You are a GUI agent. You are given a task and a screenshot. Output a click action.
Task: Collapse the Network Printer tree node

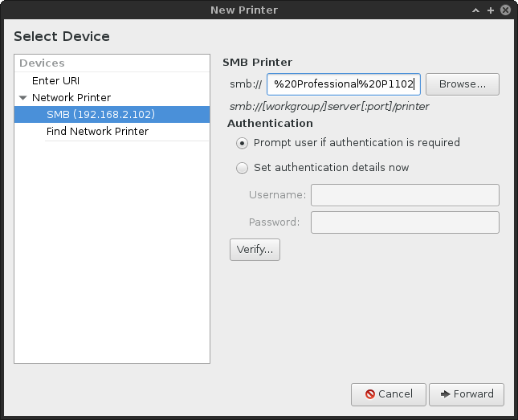pos(22,98)
